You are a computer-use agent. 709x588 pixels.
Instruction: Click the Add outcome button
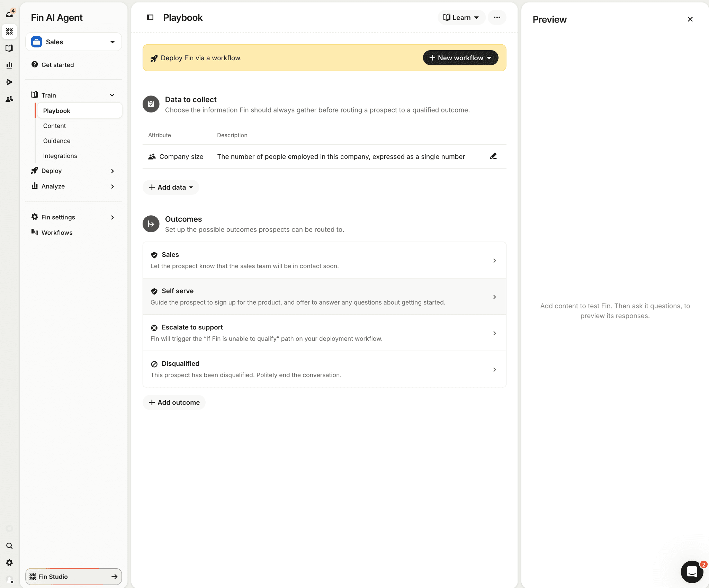click(174, 402)
